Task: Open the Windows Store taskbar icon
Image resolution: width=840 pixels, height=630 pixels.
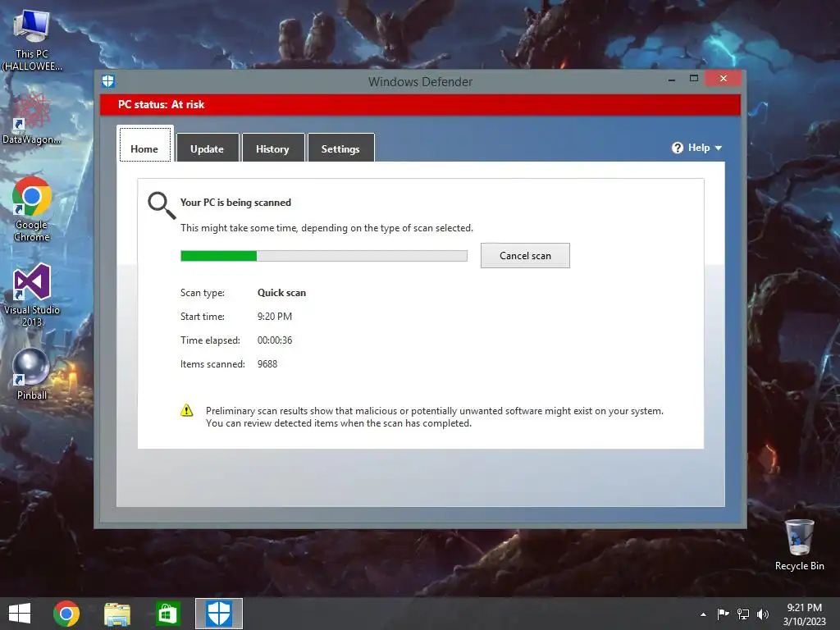Action: click(x=167, y=614)
